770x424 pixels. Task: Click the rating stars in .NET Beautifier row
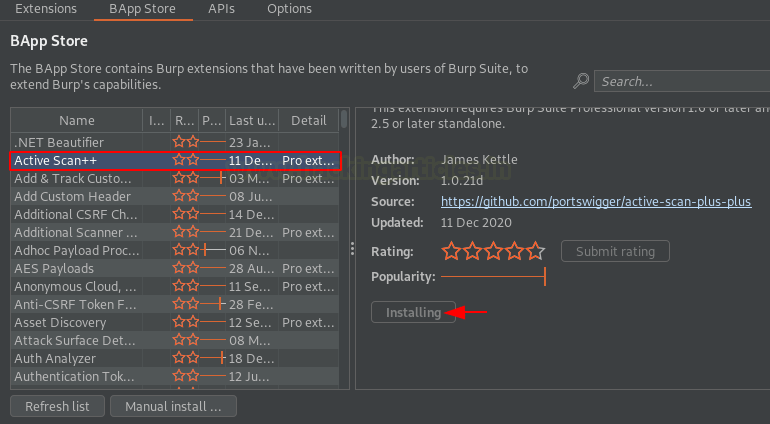coord(185,142)
